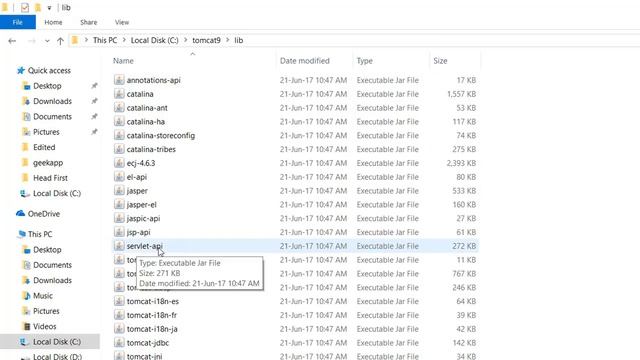The width and height of the screenshot is (640, 360).
Task: Click the catalina-tribes jar file icon
Action: point(119,149)
